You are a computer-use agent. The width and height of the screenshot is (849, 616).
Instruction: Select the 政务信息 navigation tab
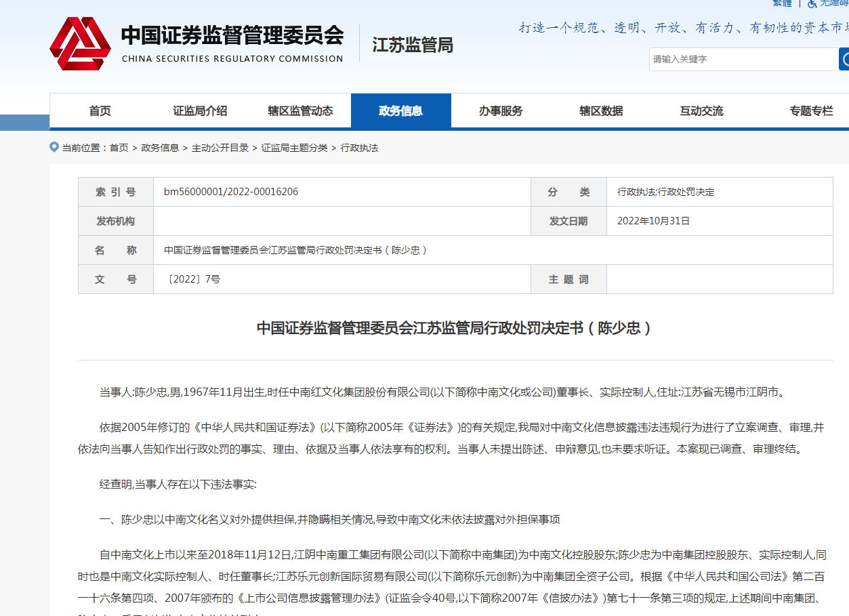click(x=400, y=111)
